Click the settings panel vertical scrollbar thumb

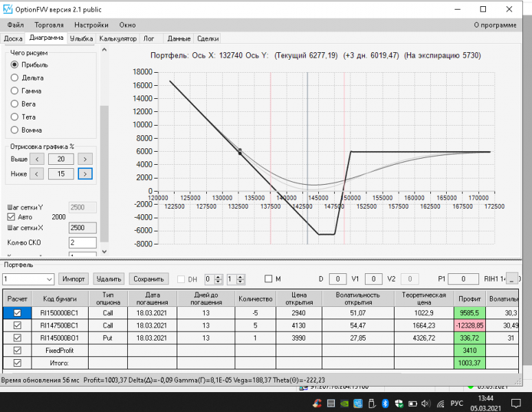104,174
